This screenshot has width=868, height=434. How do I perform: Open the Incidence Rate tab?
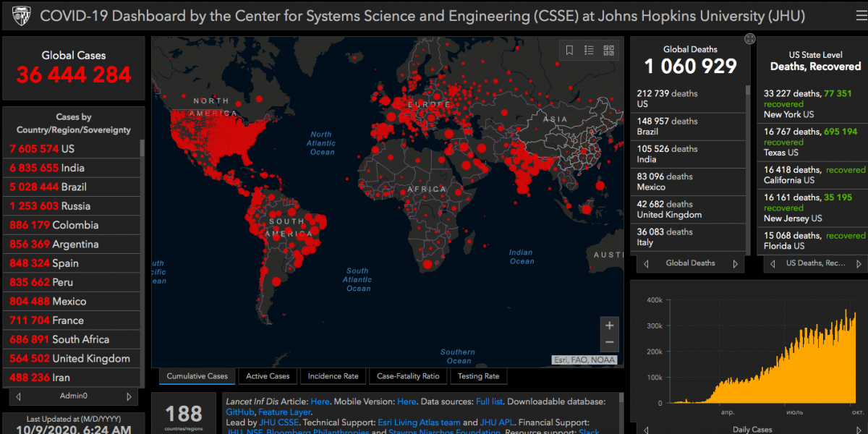[x=333, y=376]
